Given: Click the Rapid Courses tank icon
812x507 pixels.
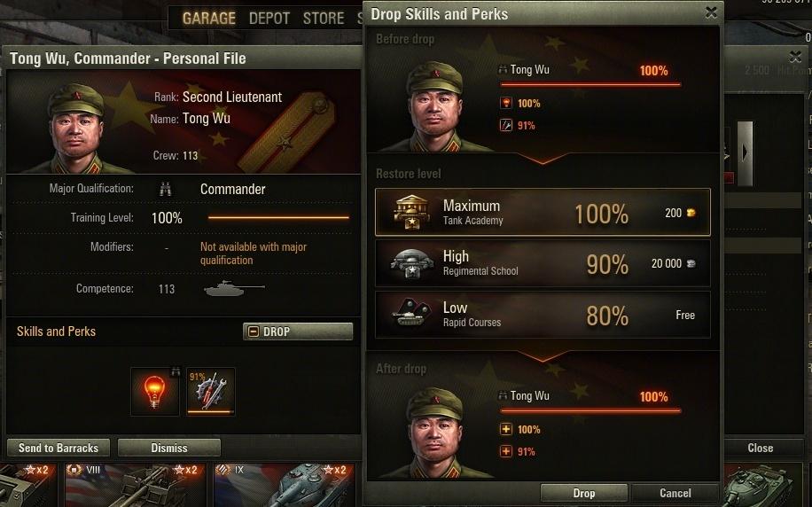Looking at the screenshot, I should (x=411, y=315).
